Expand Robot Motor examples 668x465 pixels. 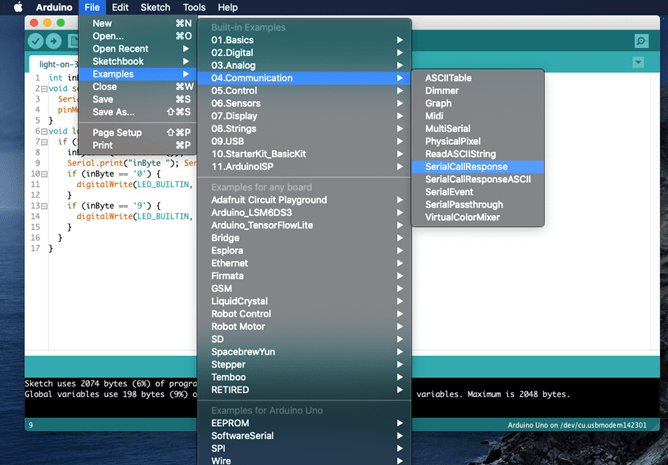[x=304, y=326]
